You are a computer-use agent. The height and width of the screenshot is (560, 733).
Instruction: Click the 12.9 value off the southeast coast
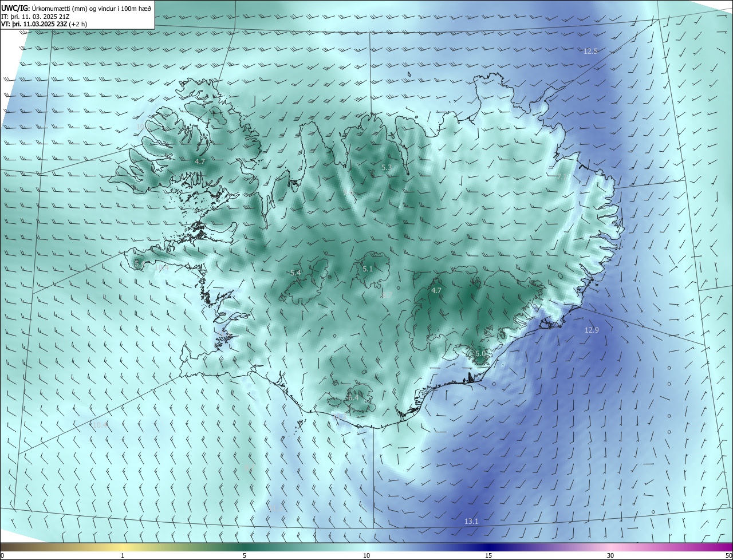pyautogui.click(x=592, y=330)
